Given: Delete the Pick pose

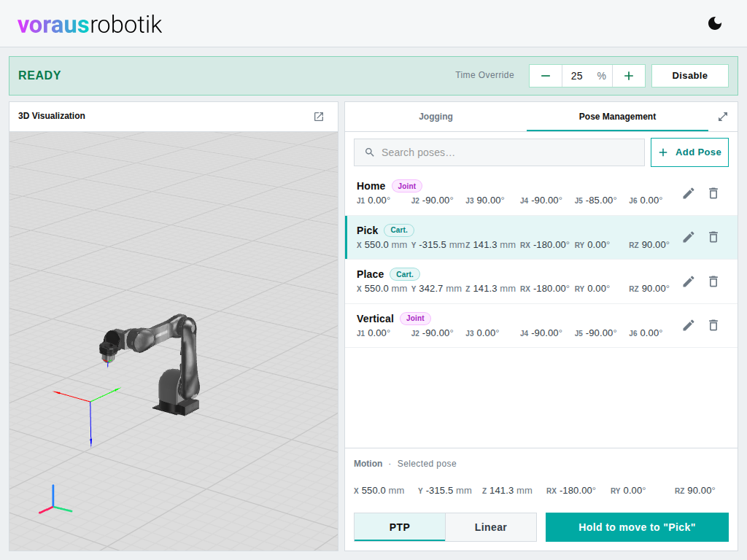Looking at the screenshot, I should coord(713,237).
